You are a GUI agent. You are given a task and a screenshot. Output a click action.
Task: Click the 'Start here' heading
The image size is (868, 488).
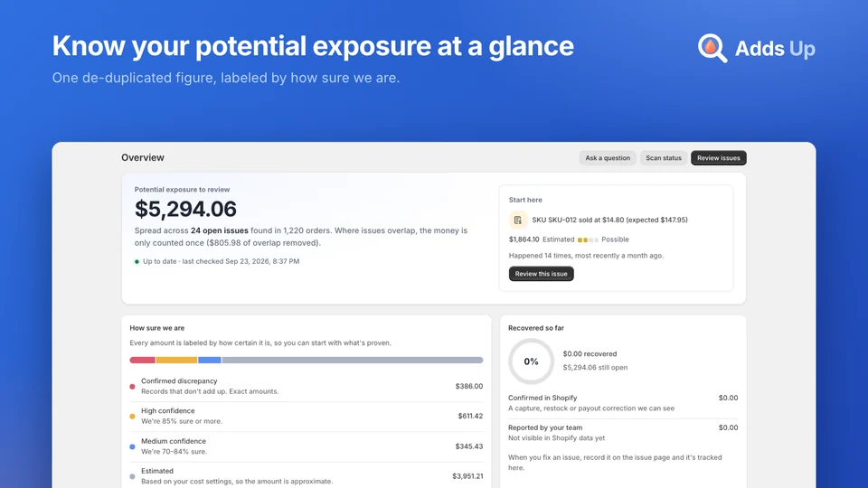point(525,201)
